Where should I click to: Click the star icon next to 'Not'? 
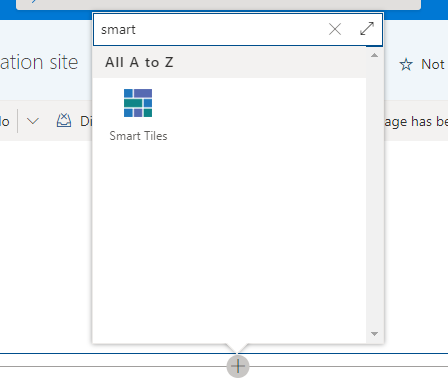tap(406, 64)
